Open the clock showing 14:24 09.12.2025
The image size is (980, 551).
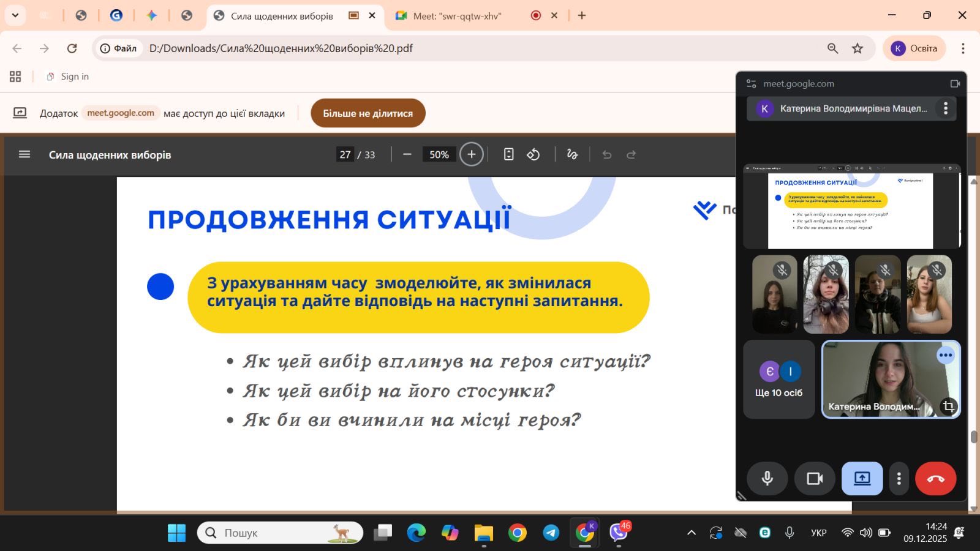pos(925,533)
